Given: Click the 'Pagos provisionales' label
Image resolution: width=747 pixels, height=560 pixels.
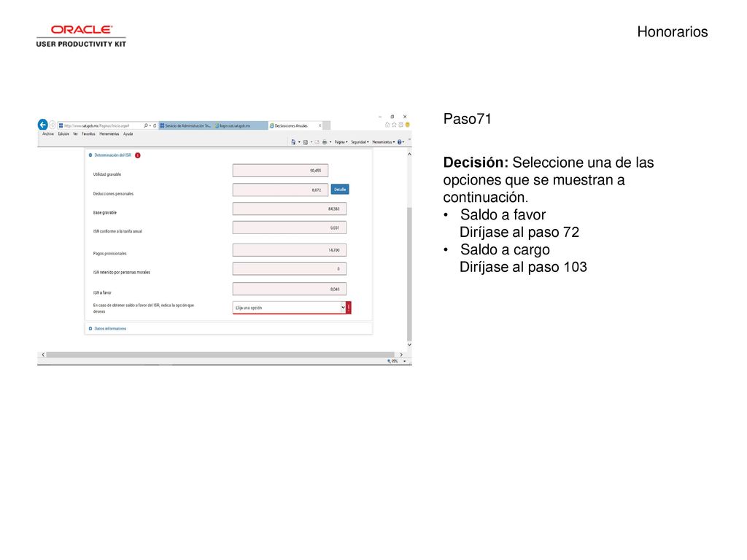Looking at the screenshot, I should click(x=109, y=254).
